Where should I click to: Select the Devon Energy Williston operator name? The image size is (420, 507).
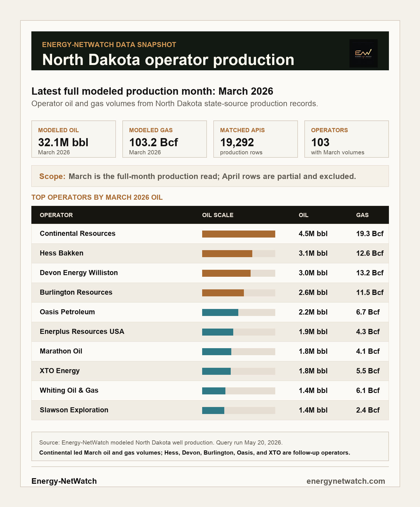pos(79,273)
